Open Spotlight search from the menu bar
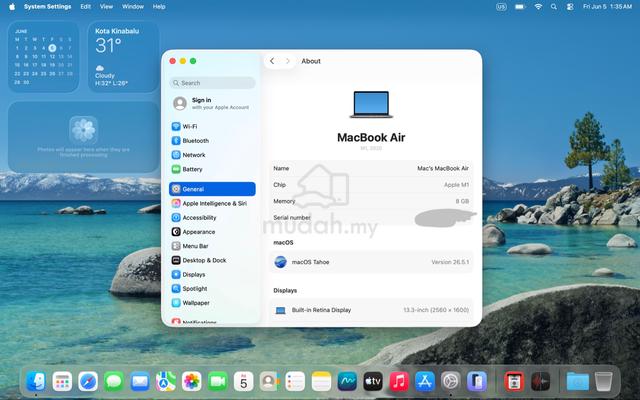The image size is (640, 400). [x=553, y=7]
